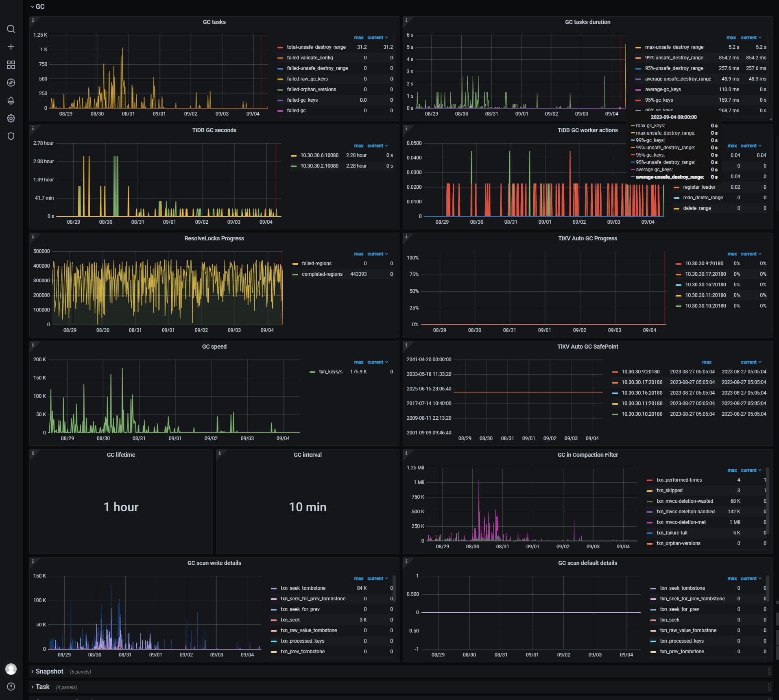Toggle completed-regions series in ResolveLocks Progress
Viewport: 779px width, 700px height.
pos(322,274)
